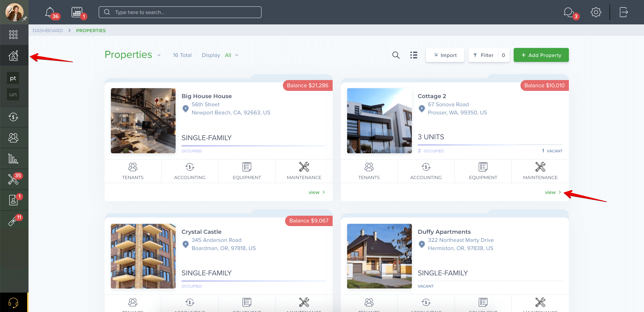Click location pin for Big House House
This screenshot has height=312, width=644.
pos(186,109)
